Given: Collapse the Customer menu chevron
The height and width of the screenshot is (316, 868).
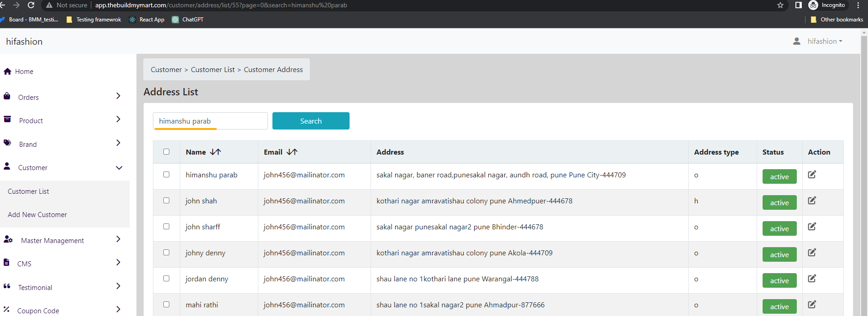Looking at the screenshot, I should (x=119, y=168).
